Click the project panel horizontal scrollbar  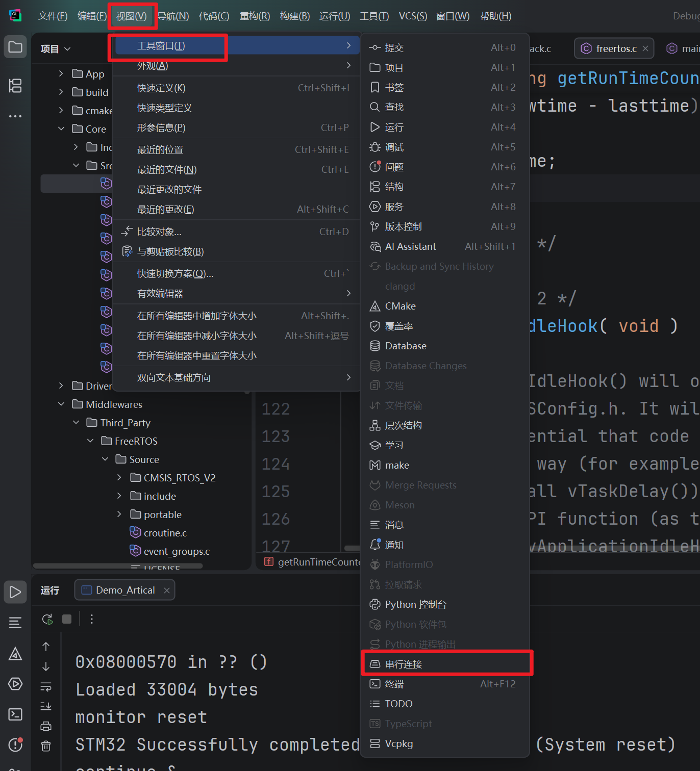(x=118, y=566)
